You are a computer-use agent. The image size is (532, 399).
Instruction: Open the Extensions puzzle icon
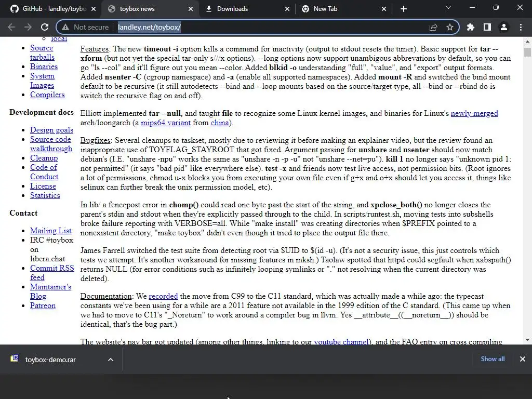[471, 27]
